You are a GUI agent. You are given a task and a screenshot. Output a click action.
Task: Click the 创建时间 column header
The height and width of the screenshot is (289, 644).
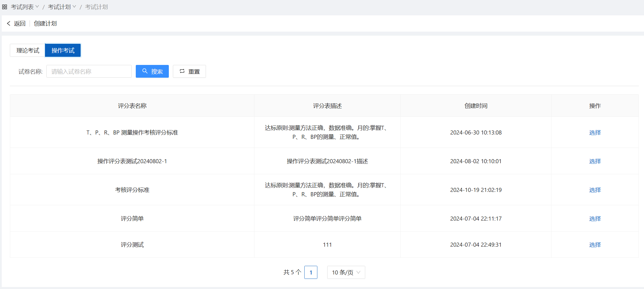pos(476,106)
